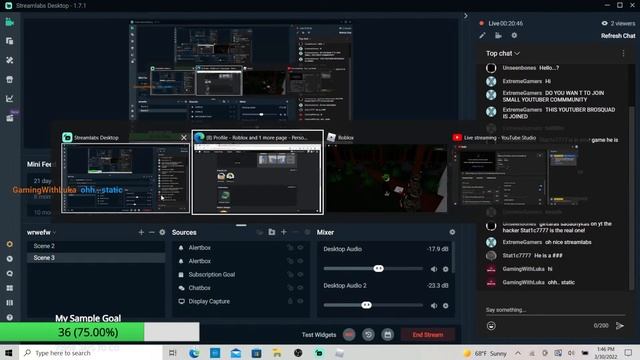The height and width of the screenshot is (360, 640).
Task: Open Windows Start menu
Action: tap(9, 353)
